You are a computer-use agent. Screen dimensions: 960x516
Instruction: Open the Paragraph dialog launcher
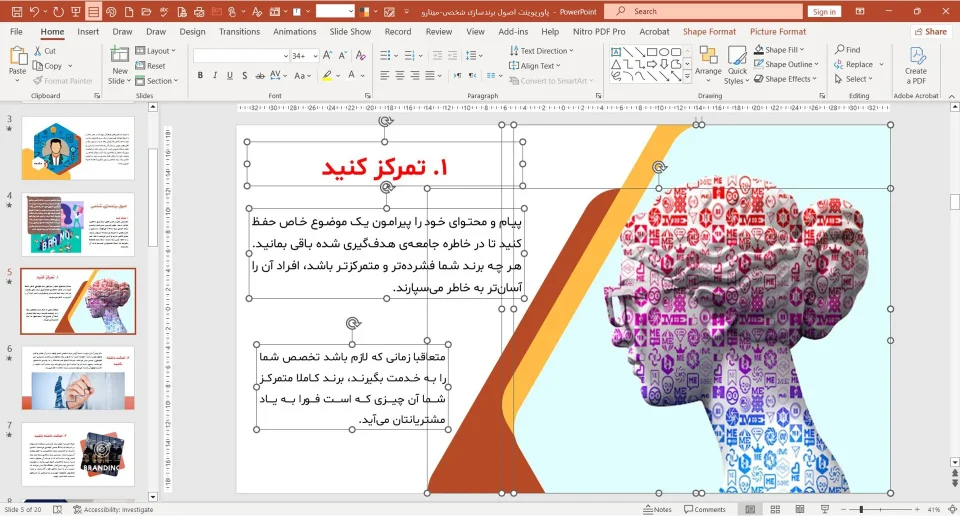coord(599,96)
